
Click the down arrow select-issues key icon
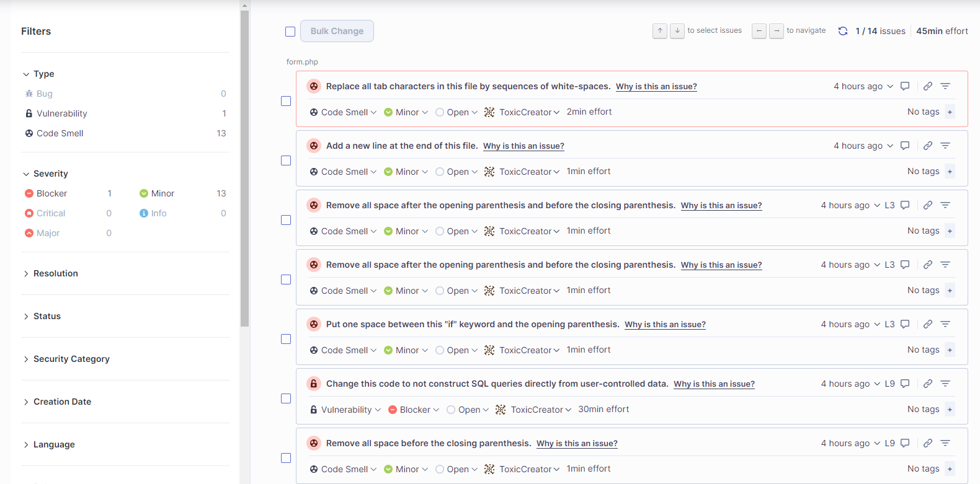pos(677,30)
